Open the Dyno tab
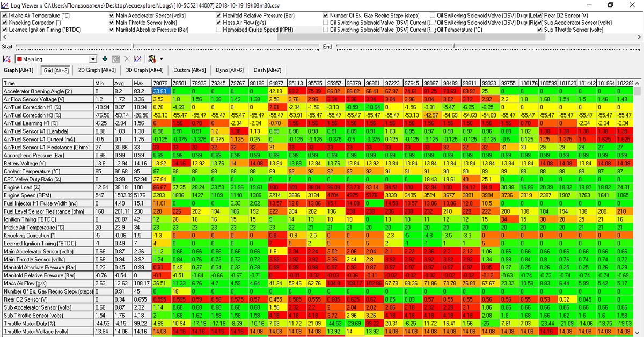 [229, 70]
